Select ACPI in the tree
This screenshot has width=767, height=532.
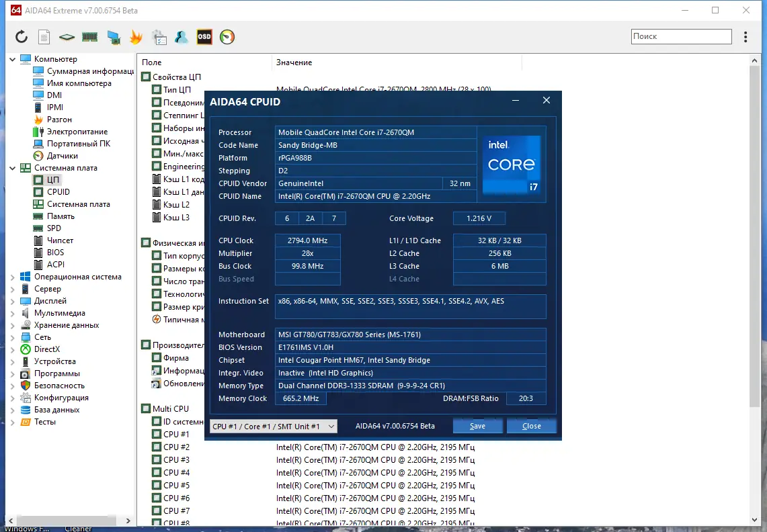49,265
